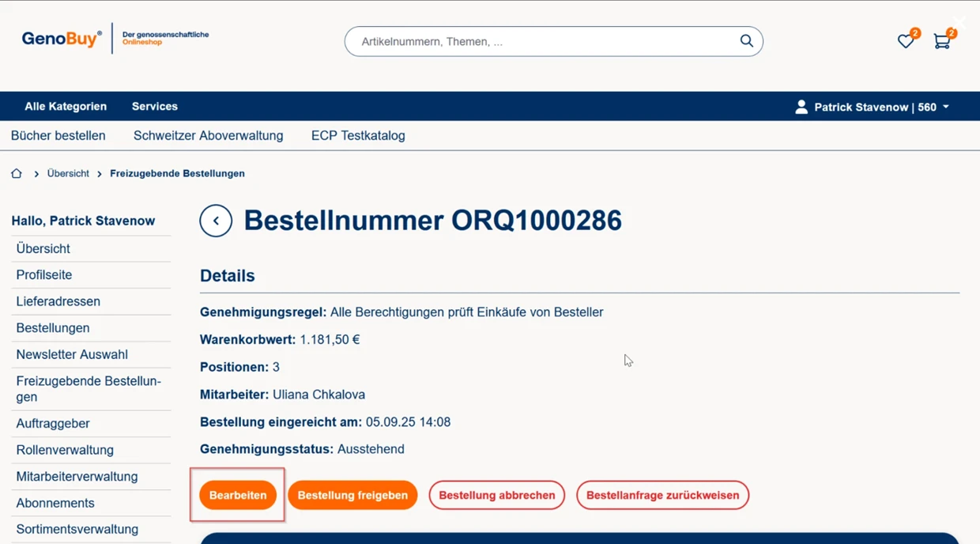Screen dimensions: 980x544
Task: Click the Bearbeiten button
Action: [x=238, y=495]
